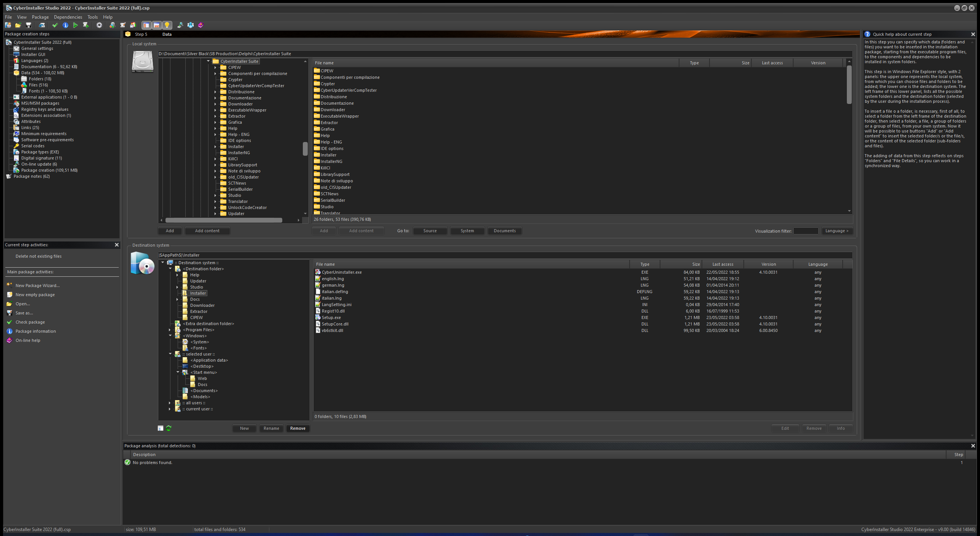The height and width of the screenshot is (536, 980).
Task: Click the destination path $AppPath$\Installer field
Action: [505, 255]
